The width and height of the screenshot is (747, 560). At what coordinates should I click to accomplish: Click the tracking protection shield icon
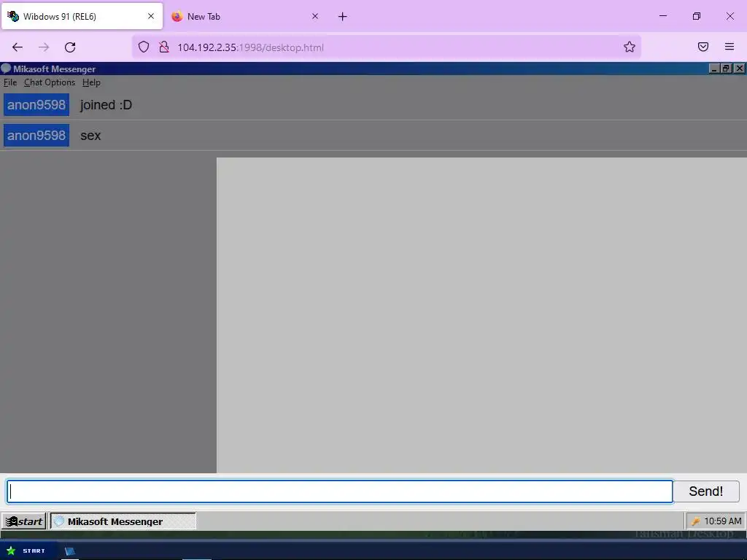[x=144, y=47]
